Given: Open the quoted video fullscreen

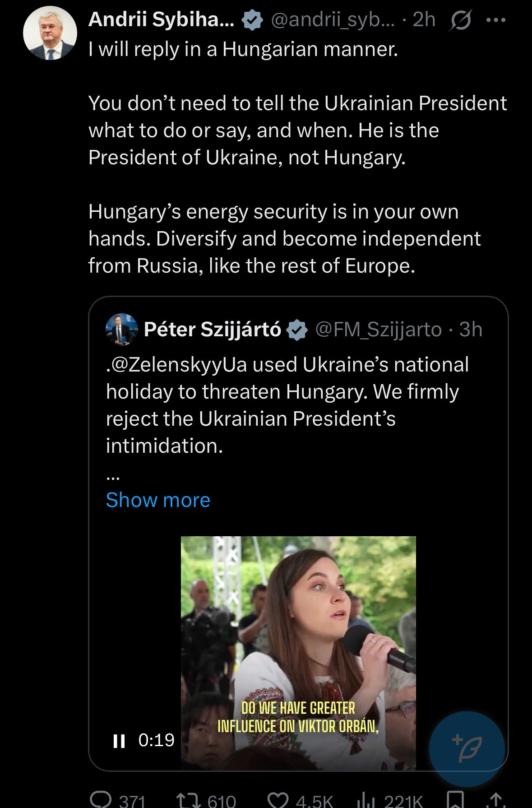Looking at the screenshot, I should click(298, 632).
